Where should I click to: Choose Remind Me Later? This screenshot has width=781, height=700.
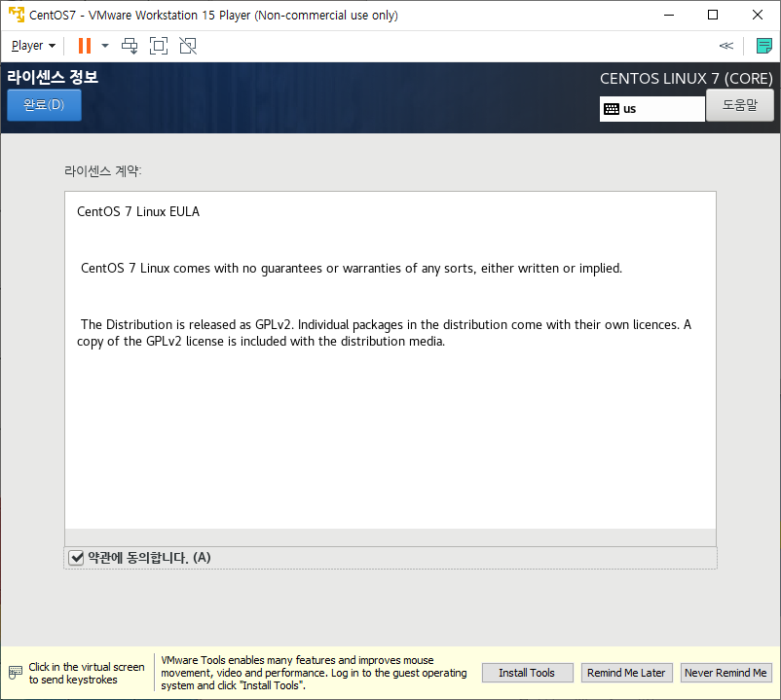pos(626,673)
